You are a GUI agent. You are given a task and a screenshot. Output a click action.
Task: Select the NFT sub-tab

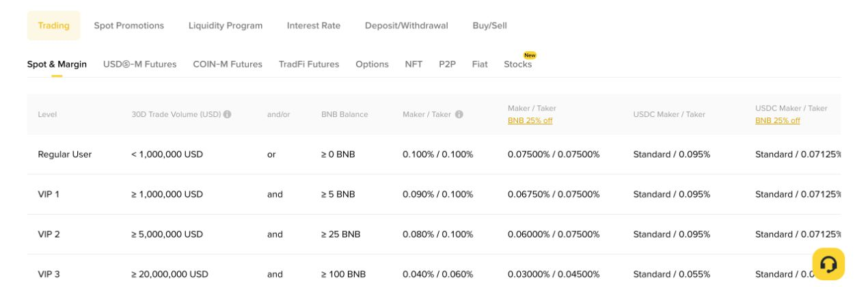(413, 64)
